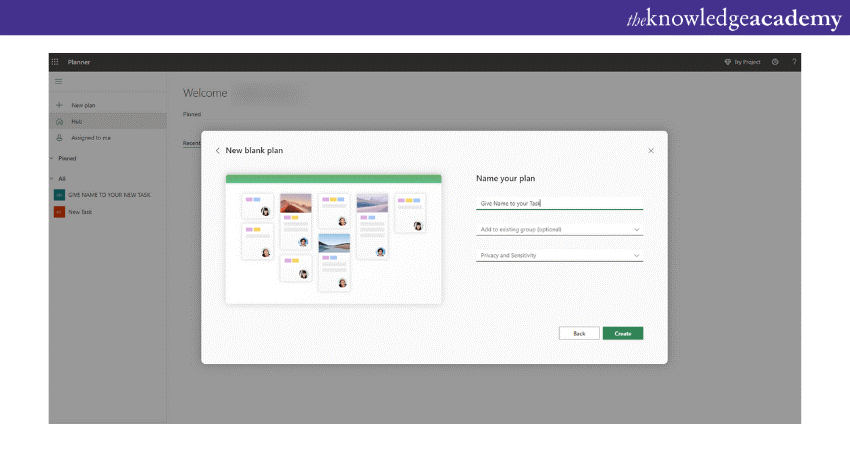Close the New blank plan dialog
This screenshot has width=850, height=450.
click(651, 151)
